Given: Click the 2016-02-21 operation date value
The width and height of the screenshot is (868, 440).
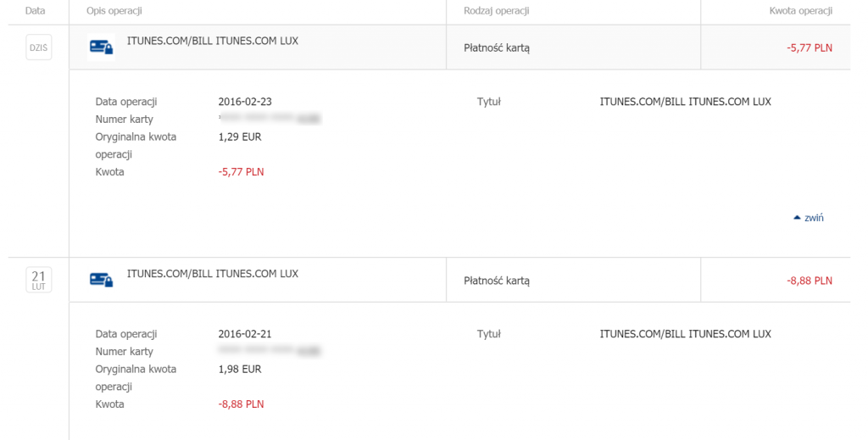Looking at the screenshot, I should point(245,334).
